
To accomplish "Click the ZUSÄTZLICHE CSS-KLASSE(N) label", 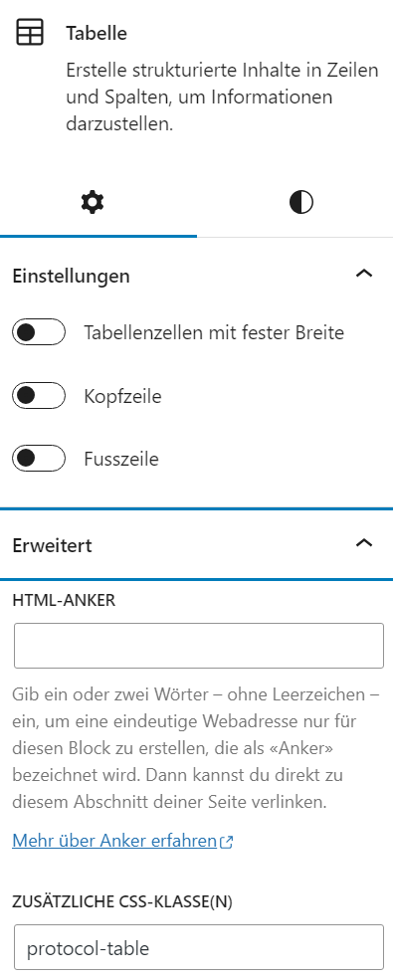I will [x=122, y=901].
